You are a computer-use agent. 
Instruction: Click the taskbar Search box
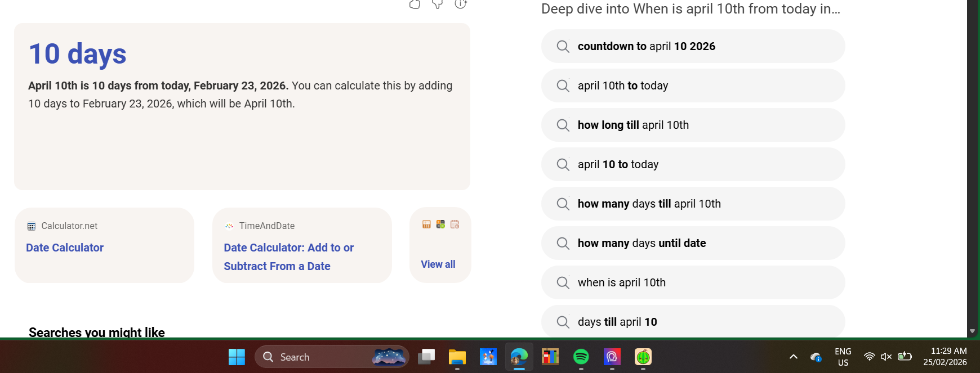click(x=332, y=357)
